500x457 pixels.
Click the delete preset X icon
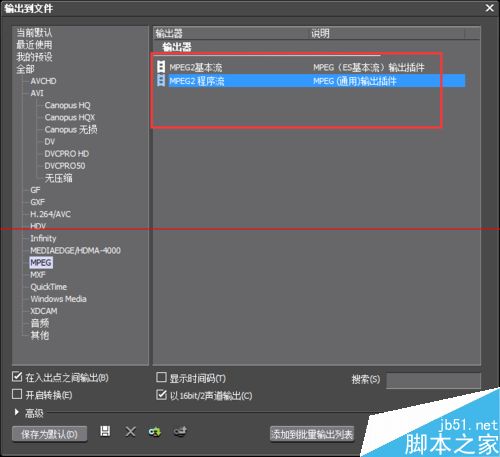click(130, 432)
